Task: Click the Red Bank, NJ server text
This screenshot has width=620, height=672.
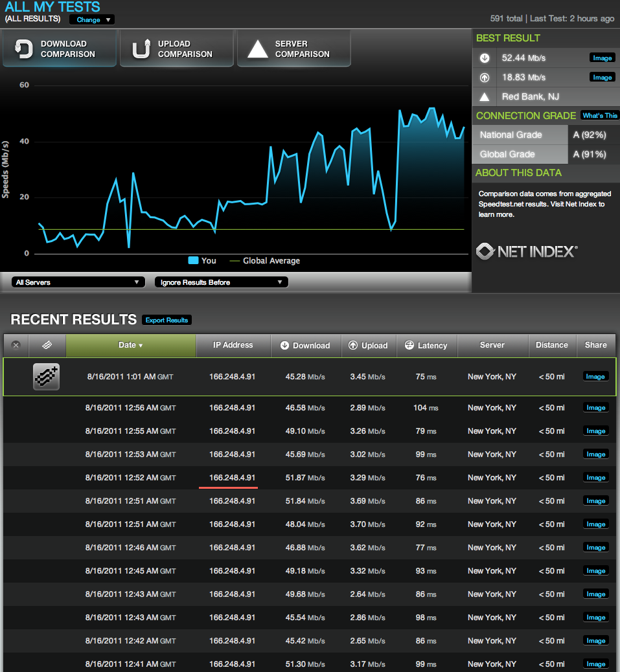Action: (531, 97)
